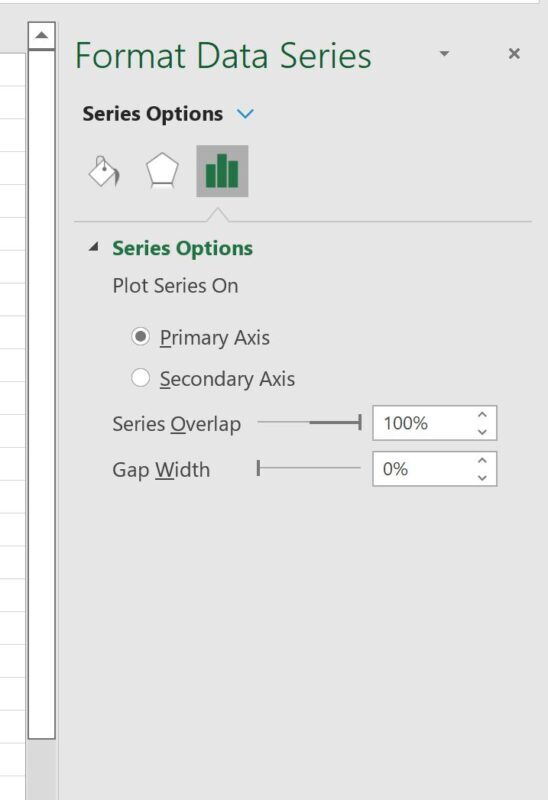This screenshot has height=800, width=548.
Task: Open the Series Options dropdown chevron
Action: click(245, 114)
